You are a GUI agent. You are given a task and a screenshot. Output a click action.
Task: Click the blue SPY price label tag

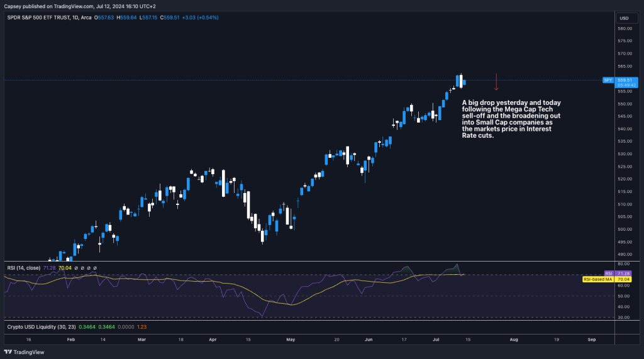tap(608, 80)
